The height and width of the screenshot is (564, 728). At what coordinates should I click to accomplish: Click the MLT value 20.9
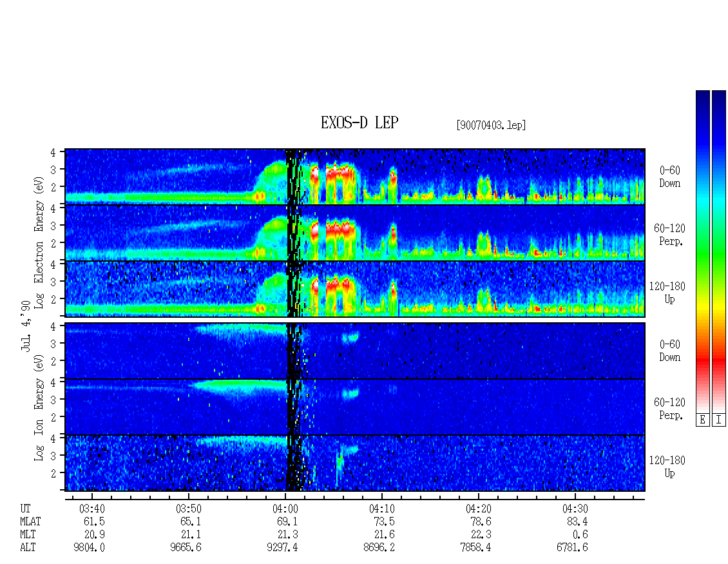(94, 535)
